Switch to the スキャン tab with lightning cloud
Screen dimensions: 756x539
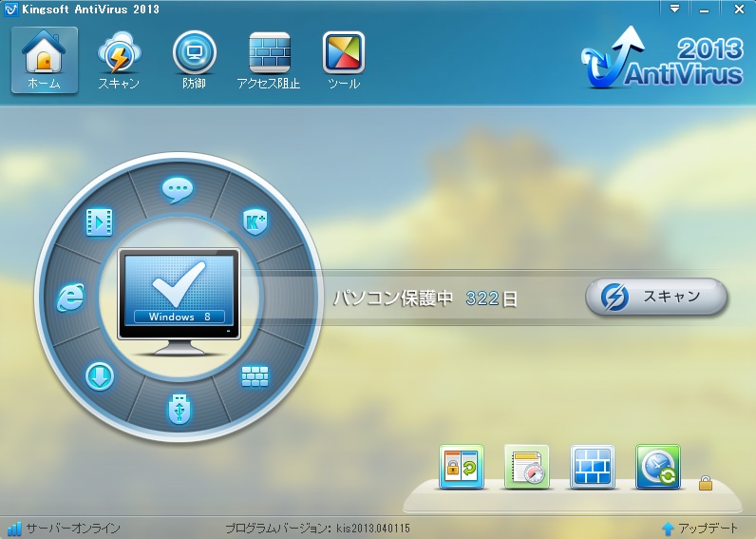pyautogui.click(x=119, y=60)
